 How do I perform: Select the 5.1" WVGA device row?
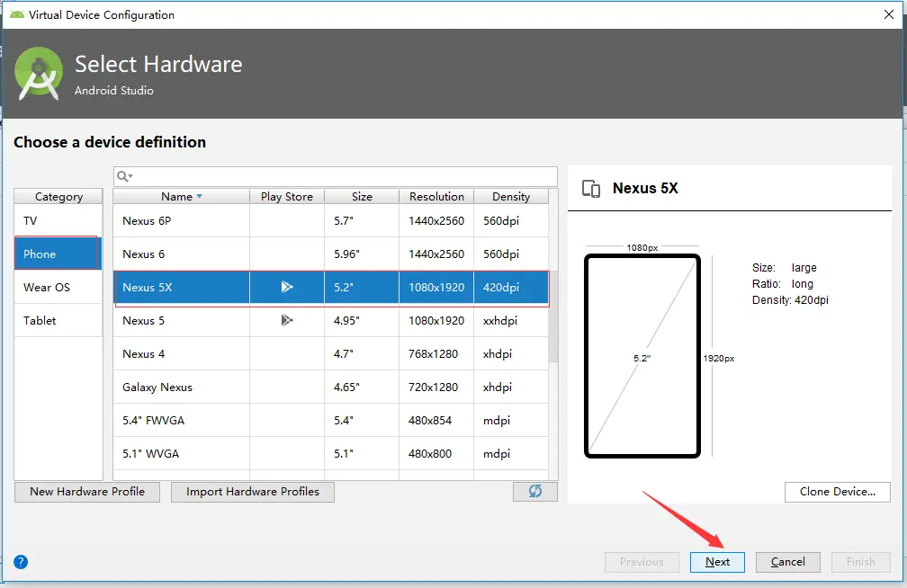pos(331,453)
